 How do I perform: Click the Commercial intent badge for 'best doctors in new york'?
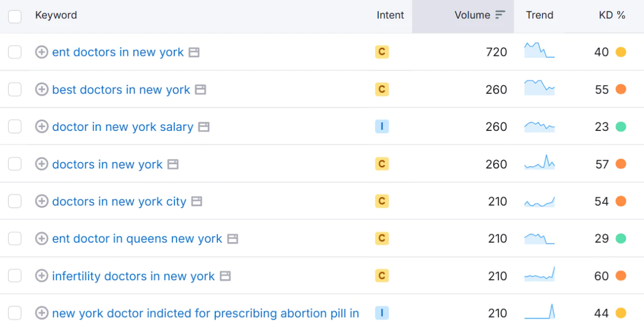click(x=382, y=90)
